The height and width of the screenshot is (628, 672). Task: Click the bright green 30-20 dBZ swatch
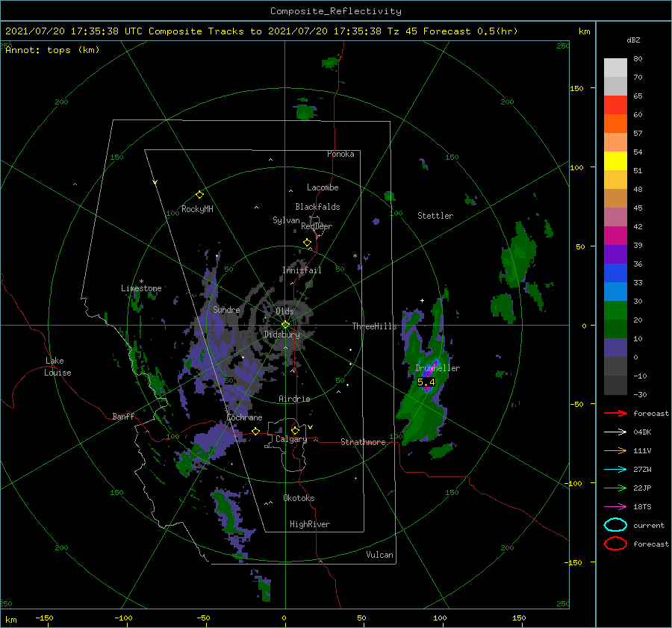tap(615, 311)
